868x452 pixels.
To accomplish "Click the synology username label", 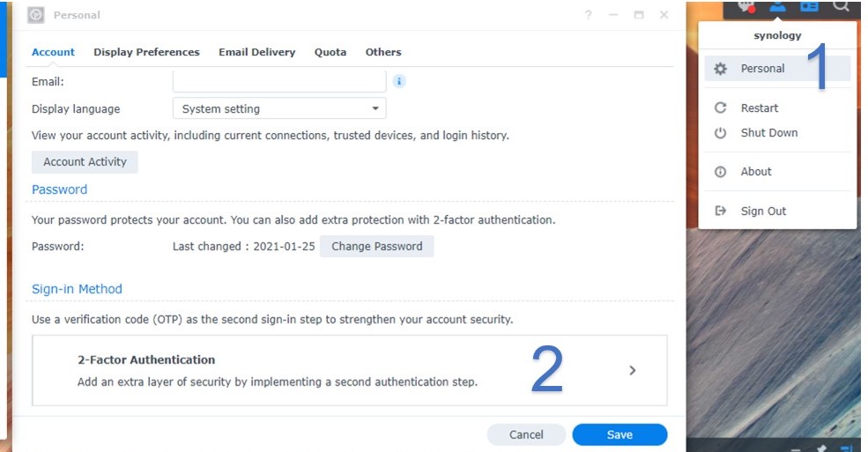I will click(x=777, y=35).
